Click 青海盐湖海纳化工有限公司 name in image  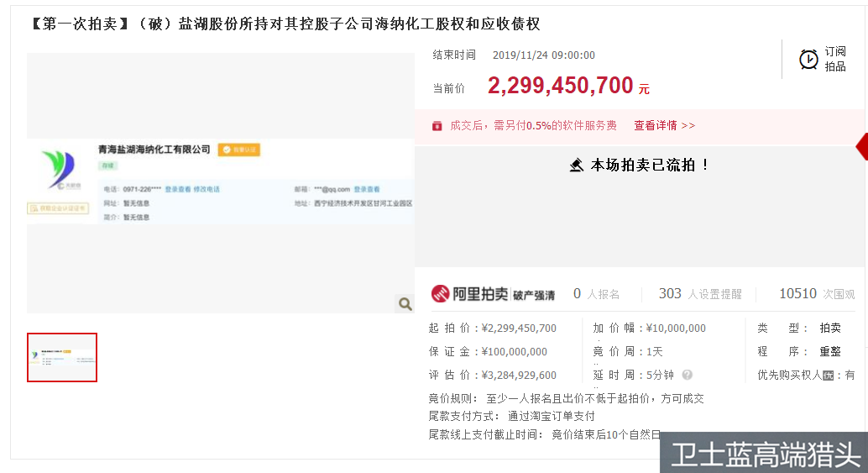(154, 150)
